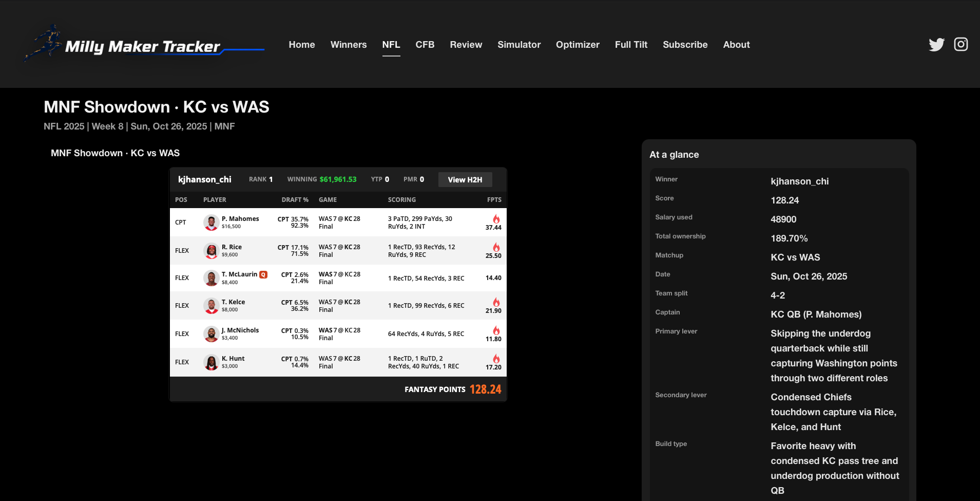Screen dimensions: 980x501
Task: Click R. Rice player headshot
Action: [x=211, y=251]
